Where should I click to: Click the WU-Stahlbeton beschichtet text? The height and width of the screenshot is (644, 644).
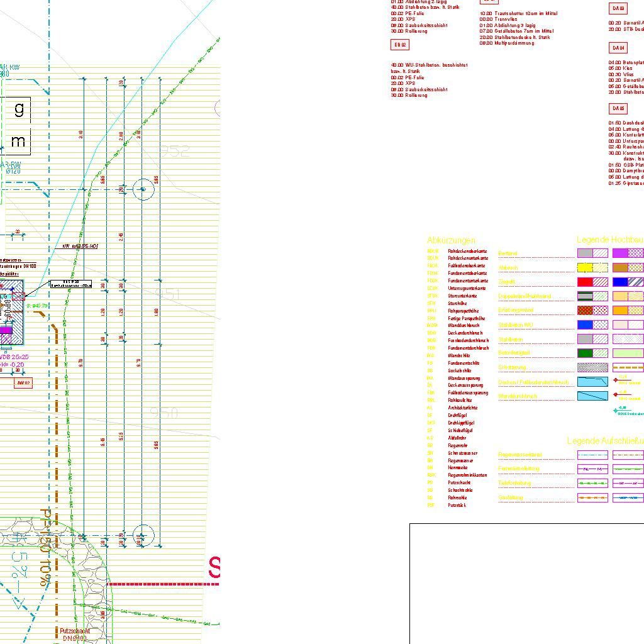(x=436, y=65)
